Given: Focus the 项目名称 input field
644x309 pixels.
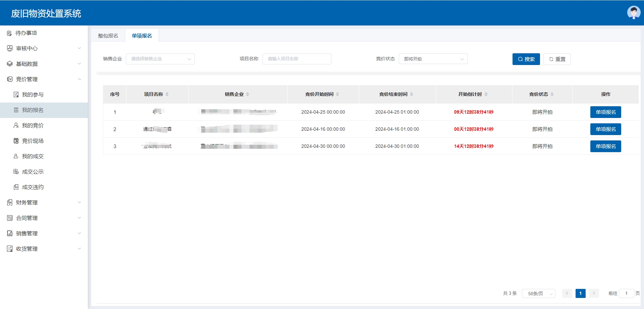Looking at the screenshot, I should pyautogui.click(x=297, y=59).
